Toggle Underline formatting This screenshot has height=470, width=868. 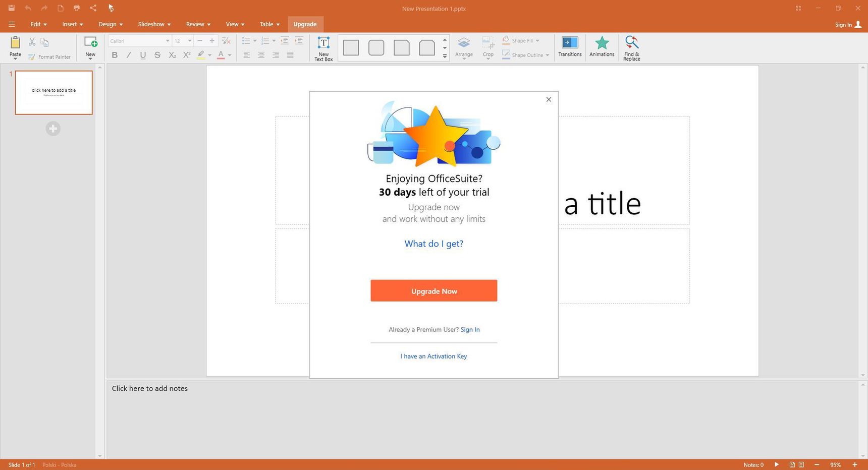[x=143, y=55]
